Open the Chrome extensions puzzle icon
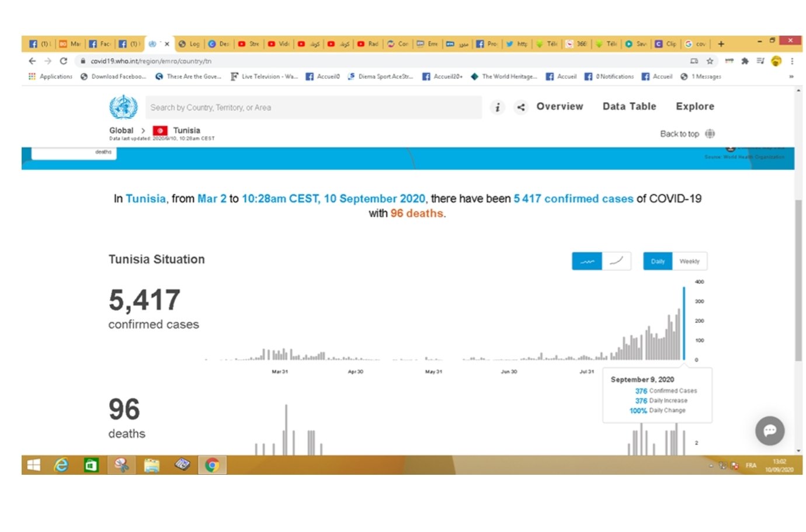Viewport: 806px width, 532px height. [745, 61]
